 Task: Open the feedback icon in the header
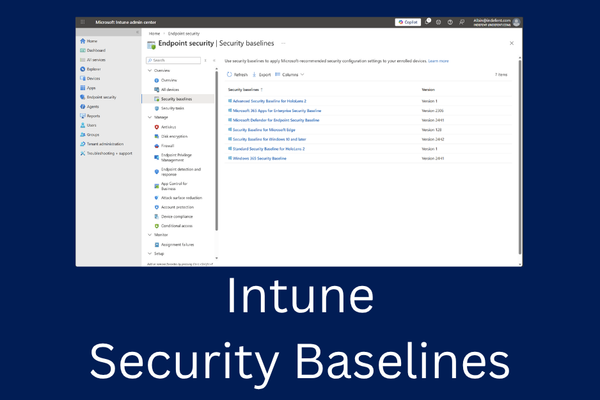click(x=462, y=22)
